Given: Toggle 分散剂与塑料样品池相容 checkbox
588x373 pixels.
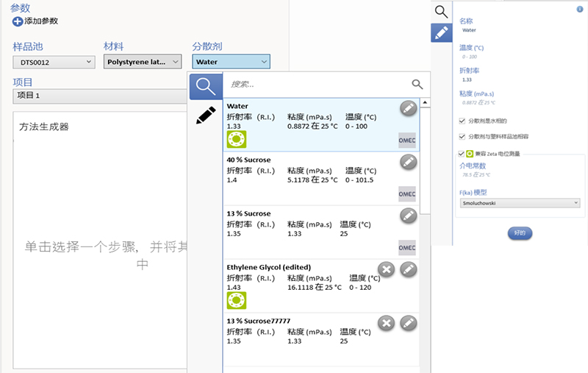Looking at the screenshot, I should 462,137.
